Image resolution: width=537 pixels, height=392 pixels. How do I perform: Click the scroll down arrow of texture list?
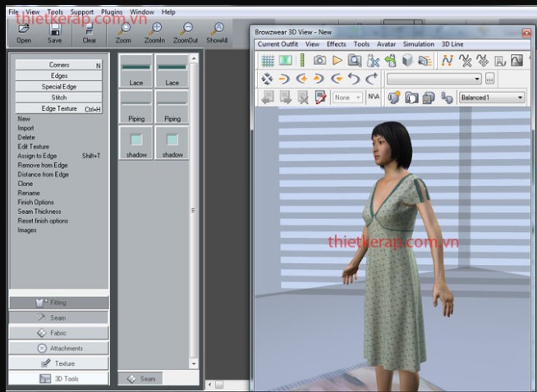click(194, 363)
